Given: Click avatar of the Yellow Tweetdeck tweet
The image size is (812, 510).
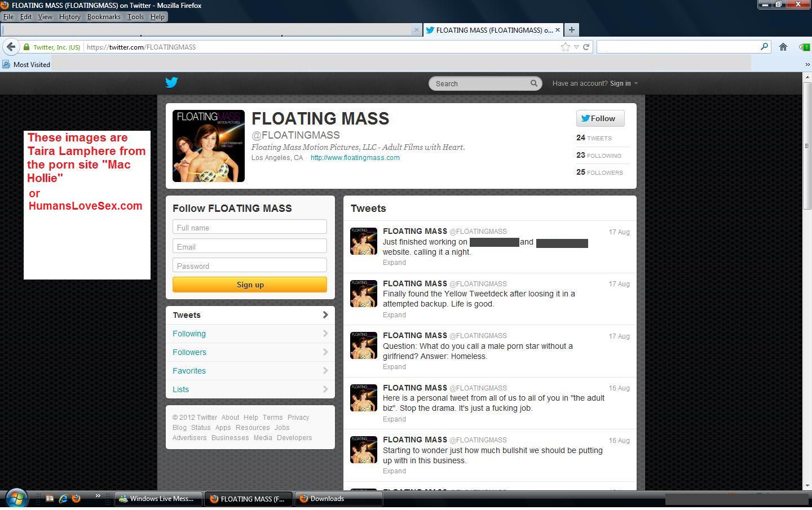Looking at the screenshot, I should click(x=364, y=294).
